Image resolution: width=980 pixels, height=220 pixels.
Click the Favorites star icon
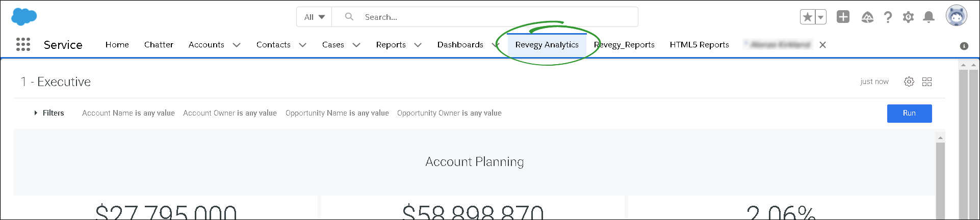point(807,17)
